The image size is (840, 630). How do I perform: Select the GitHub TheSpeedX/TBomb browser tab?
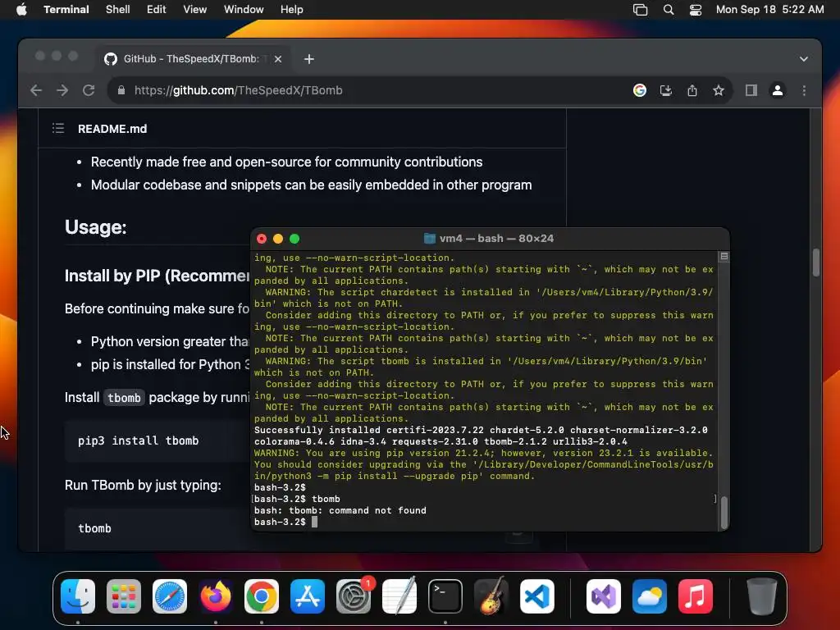coord(191,59)
